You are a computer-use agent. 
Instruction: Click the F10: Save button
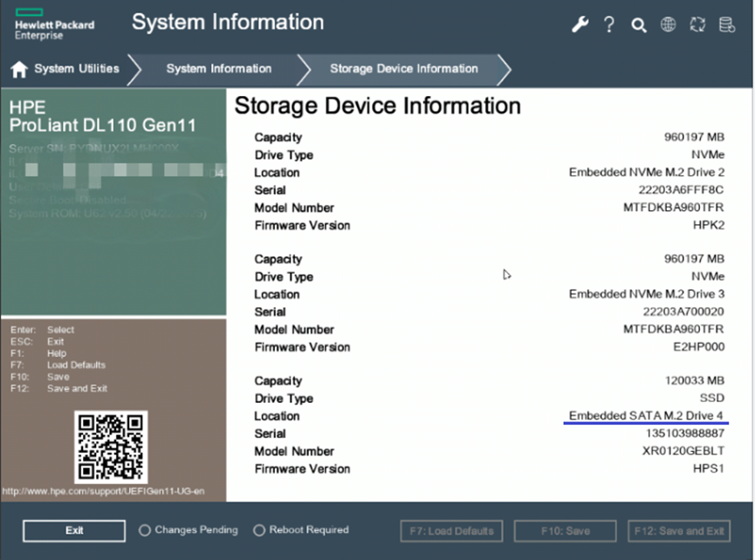point(566,531)
